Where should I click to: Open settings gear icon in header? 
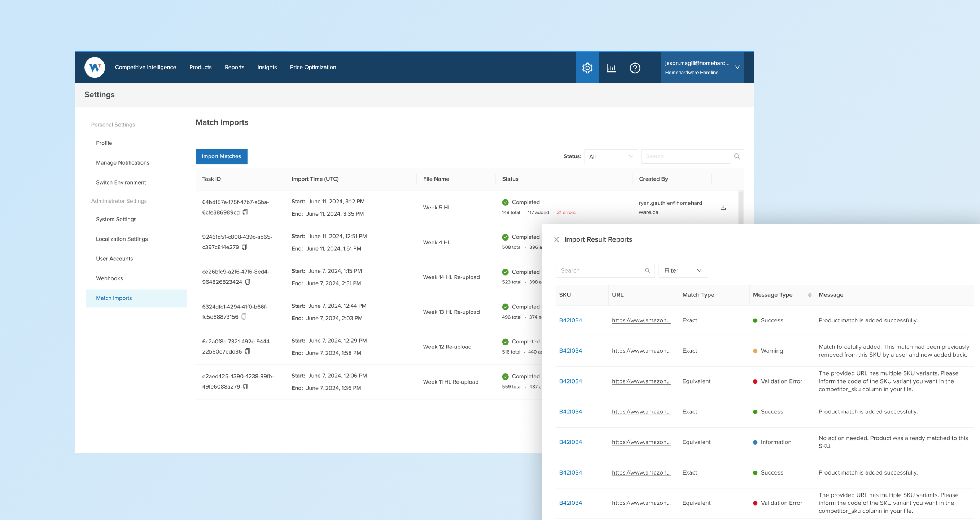click(x=587, y=68)
